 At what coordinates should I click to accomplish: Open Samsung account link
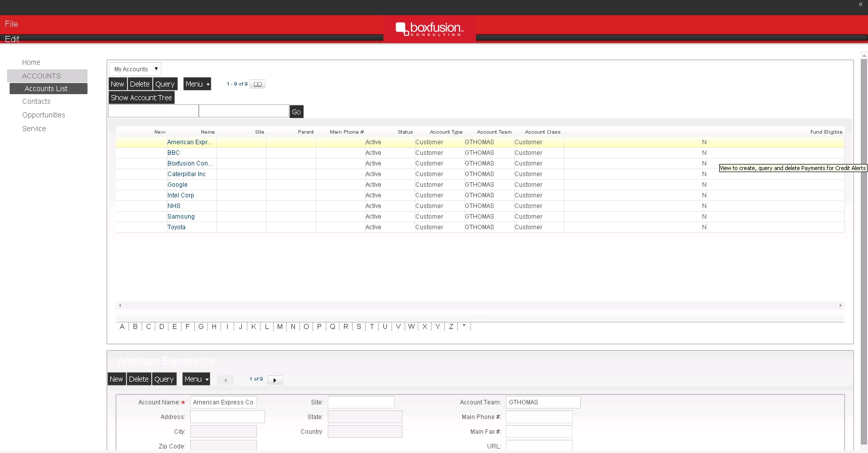coord(181,217)
